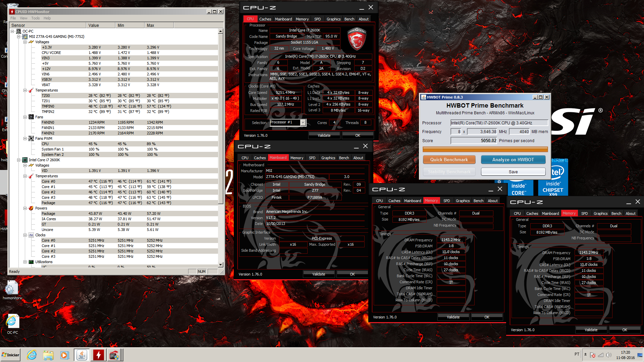Click the motherboard Temperatures thermometer icon
Image resolution: width=644 pixels, height=362 pixels.
coord(31,90)
